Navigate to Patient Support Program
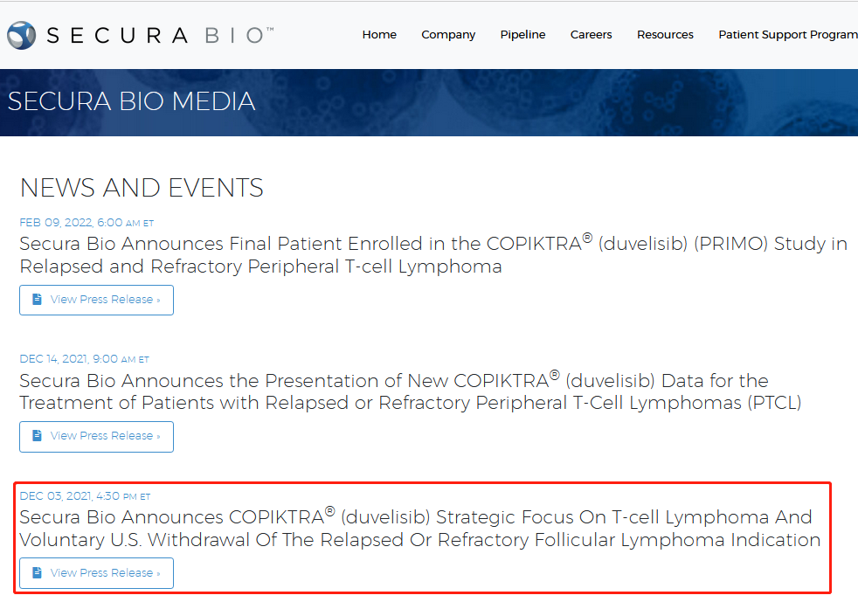 click(787, 35)
